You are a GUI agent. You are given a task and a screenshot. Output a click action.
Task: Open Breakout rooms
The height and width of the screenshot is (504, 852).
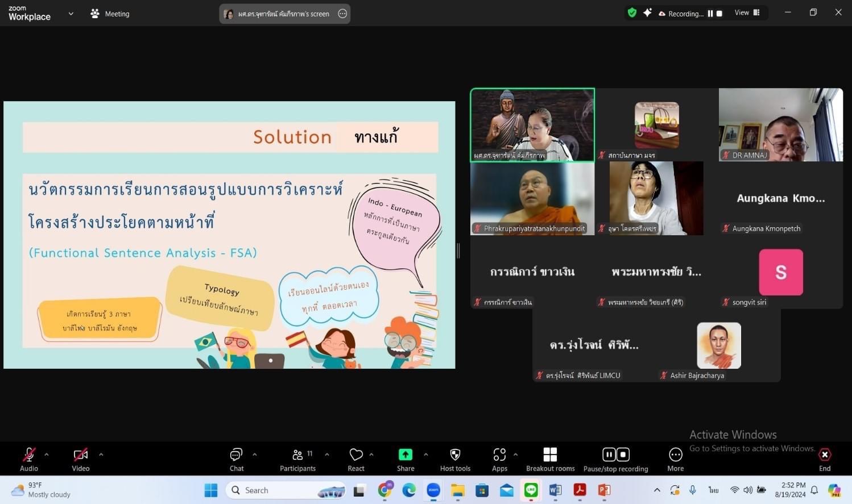coord(550,460)
